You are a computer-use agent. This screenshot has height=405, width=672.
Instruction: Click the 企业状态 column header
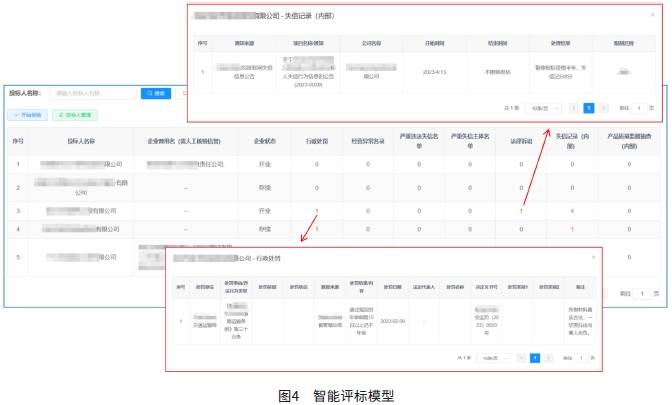[264, 141]
